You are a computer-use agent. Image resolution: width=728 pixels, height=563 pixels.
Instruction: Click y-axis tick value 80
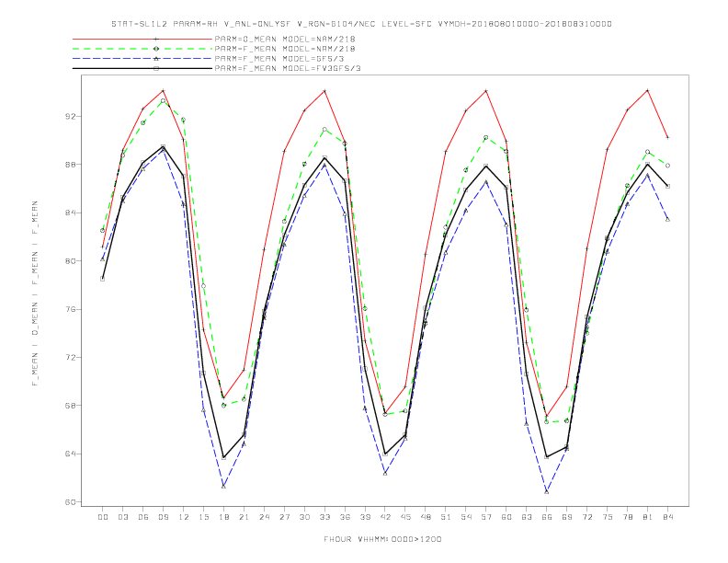click(x=71, y=261)
